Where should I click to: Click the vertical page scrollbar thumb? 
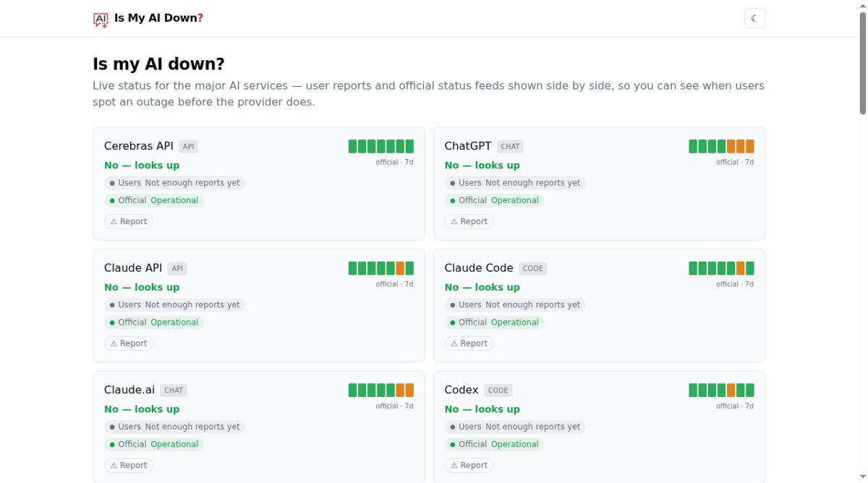click(x=862, y=61)
